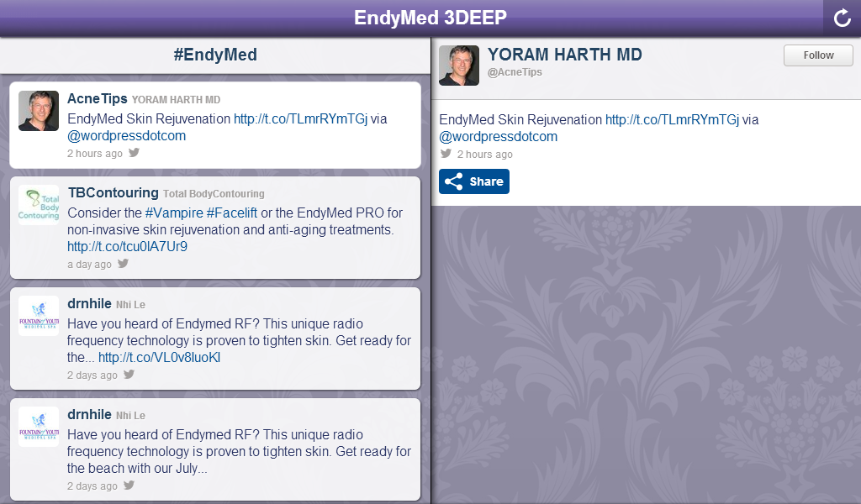Screen dimensions: 861x504
Task: Click Twitter bird icon on TBContouring tweet
Action: 123,264
